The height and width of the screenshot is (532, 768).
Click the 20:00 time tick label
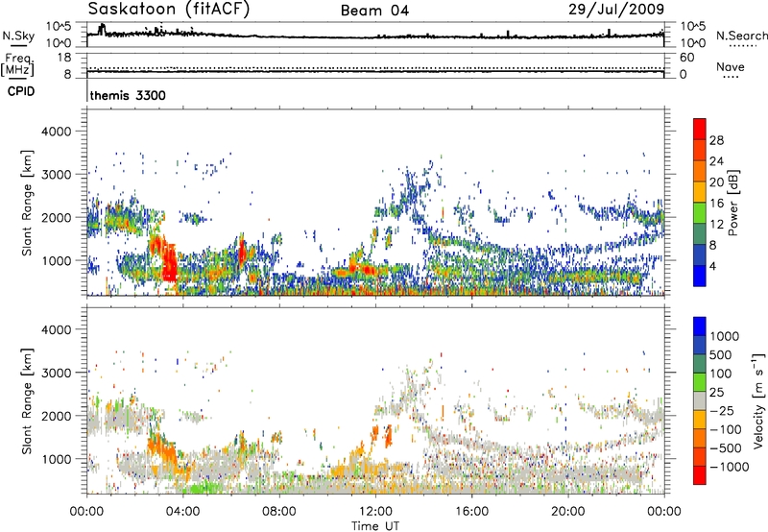[567, 512]
